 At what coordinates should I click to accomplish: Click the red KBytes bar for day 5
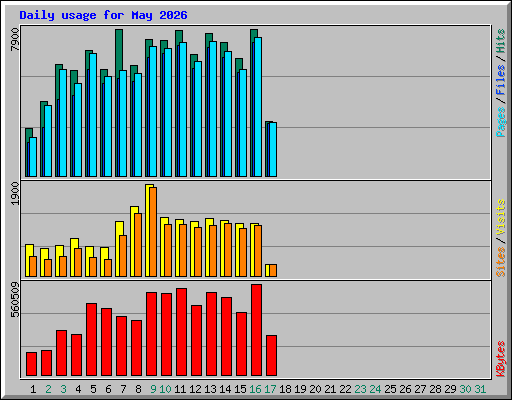pyautogui.click(x=91, y=339)
